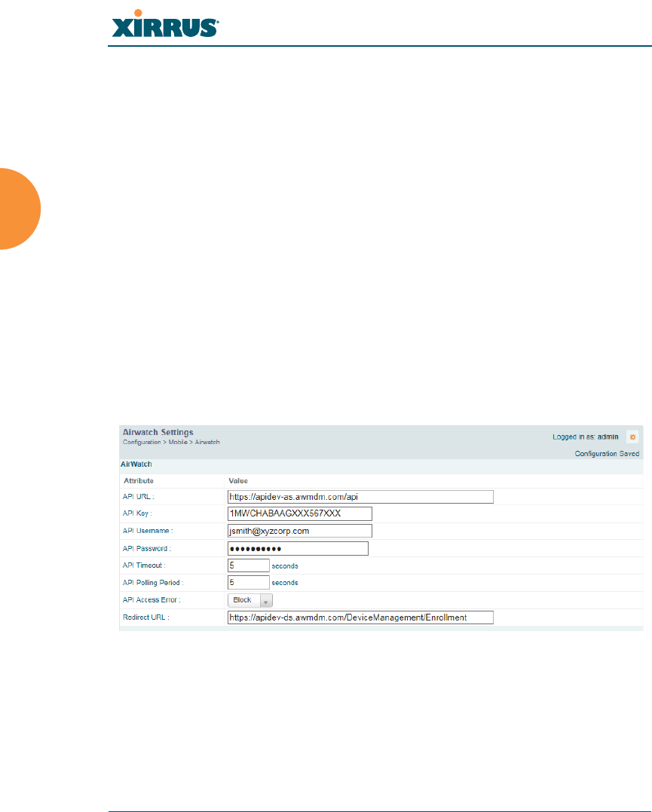Click the Redirect URL input field
The height and width of the screenshot is (812, 652).
pos(360,617)
